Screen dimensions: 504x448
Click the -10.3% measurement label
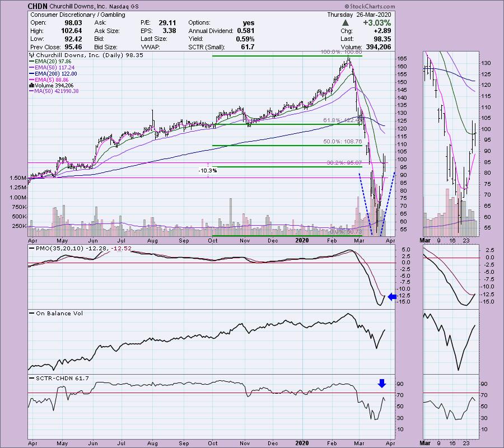[208, 171]
